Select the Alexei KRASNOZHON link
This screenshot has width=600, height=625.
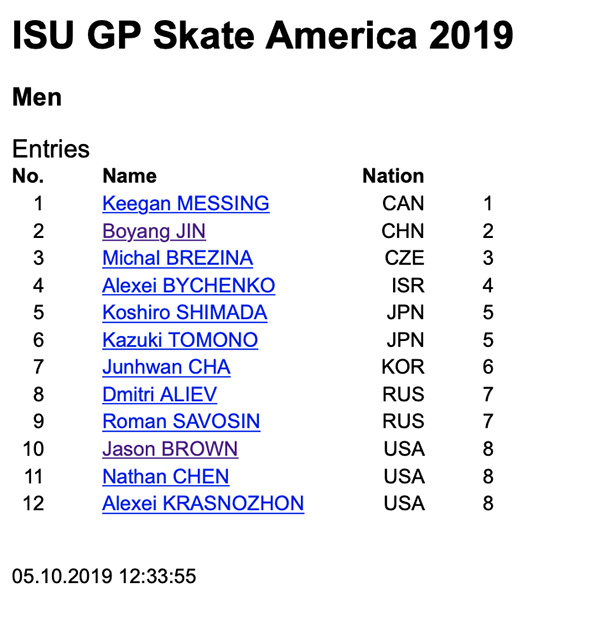click(x=203, y=503)
